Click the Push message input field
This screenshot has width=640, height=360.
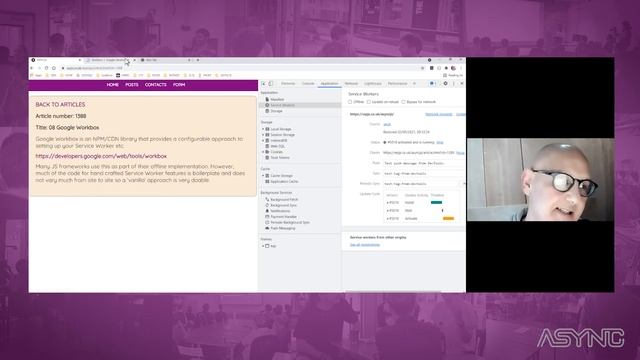(x=423, y=163)
